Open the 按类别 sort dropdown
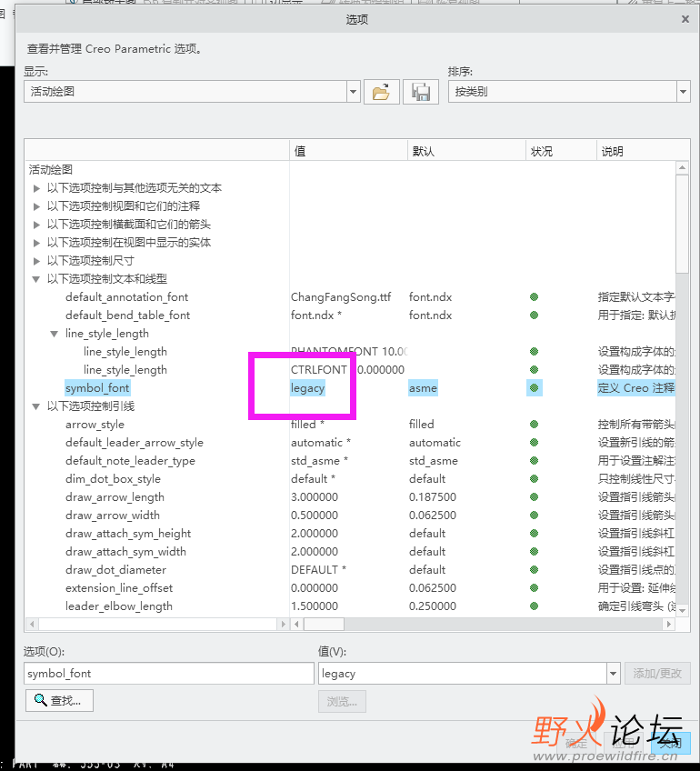The width and height of the screenshot is (700, 771). pos(684,92)
